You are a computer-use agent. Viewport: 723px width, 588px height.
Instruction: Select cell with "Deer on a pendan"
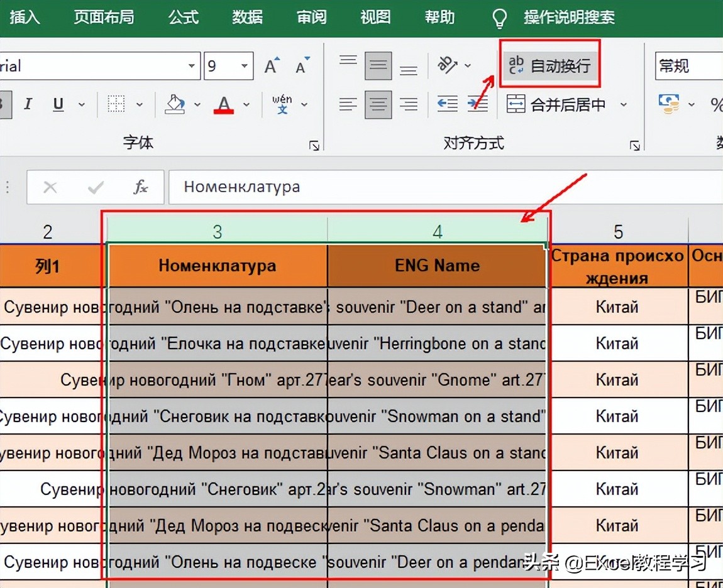[x=437, y=562]
